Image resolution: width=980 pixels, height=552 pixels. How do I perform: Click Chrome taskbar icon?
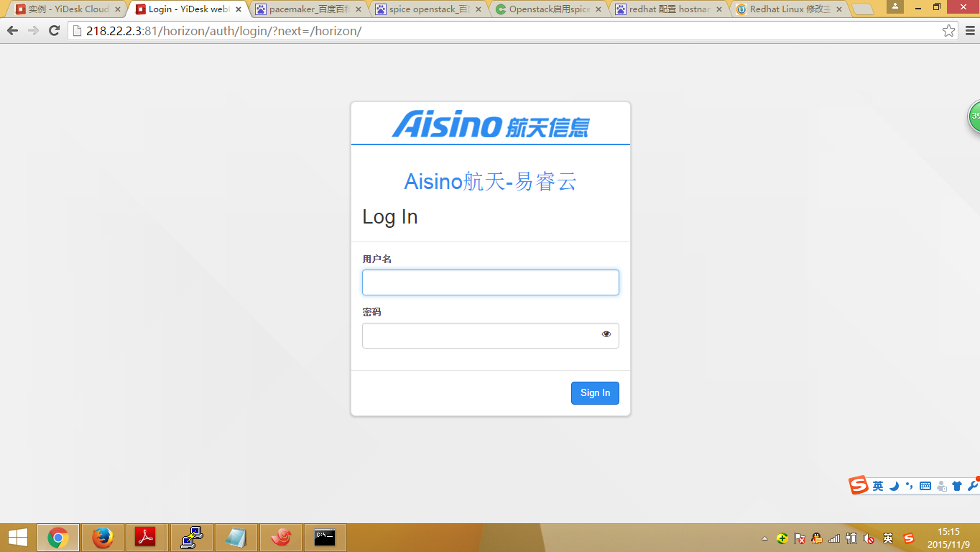(58, 538)
